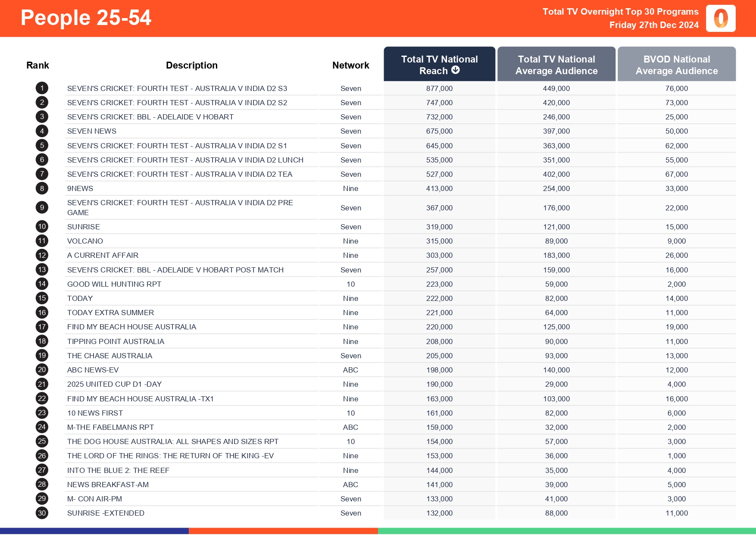Select the A CURRENT AFFAIR program name
756x535 pixels.
pos(103,255)
